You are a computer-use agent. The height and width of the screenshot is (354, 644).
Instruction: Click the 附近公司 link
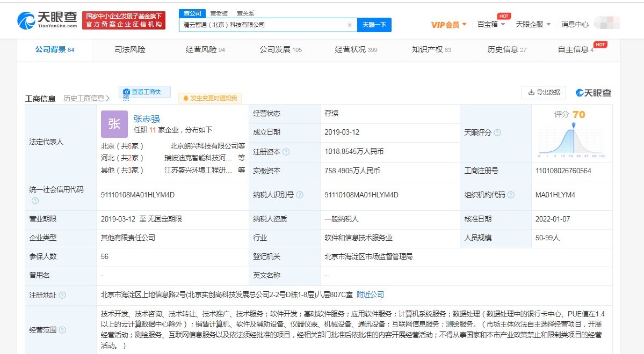(x=371, y=295)
